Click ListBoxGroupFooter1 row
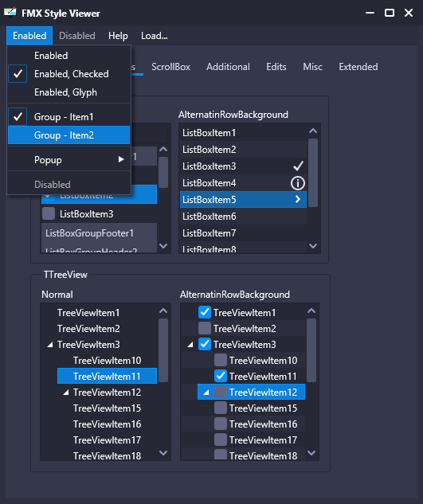This screenshot has width=423, height=504. point(99,233)
